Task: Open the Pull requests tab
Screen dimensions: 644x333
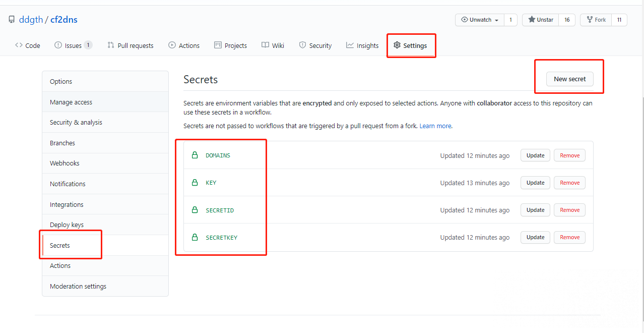Action: pos(131,45)
